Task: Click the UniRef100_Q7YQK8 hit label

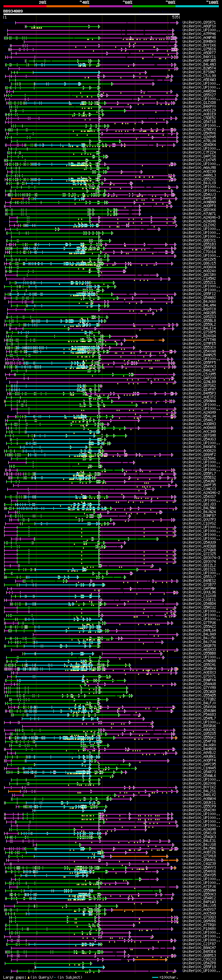Action: [199, 550]
